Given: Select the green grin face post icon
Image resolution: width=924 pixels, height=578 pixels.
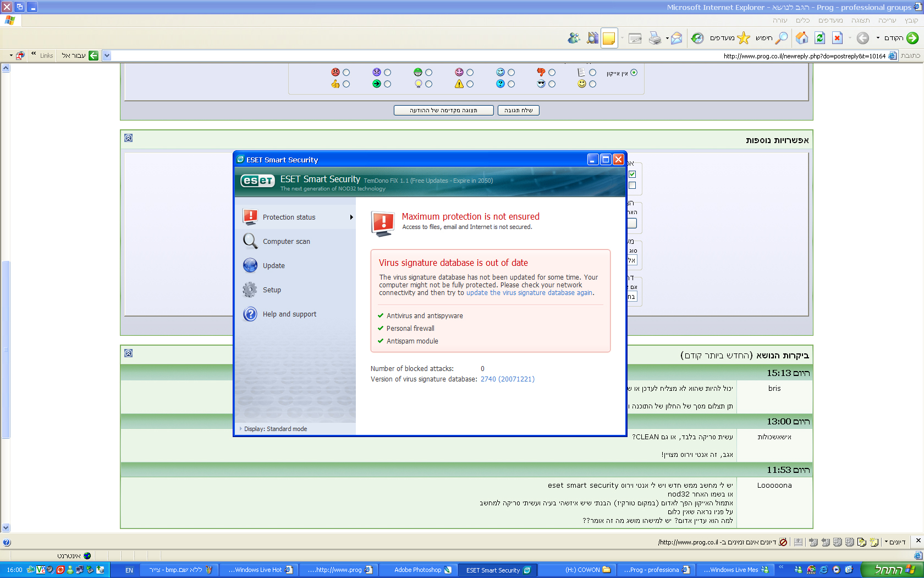Looking at the screenshot, I should pos(418,72).
